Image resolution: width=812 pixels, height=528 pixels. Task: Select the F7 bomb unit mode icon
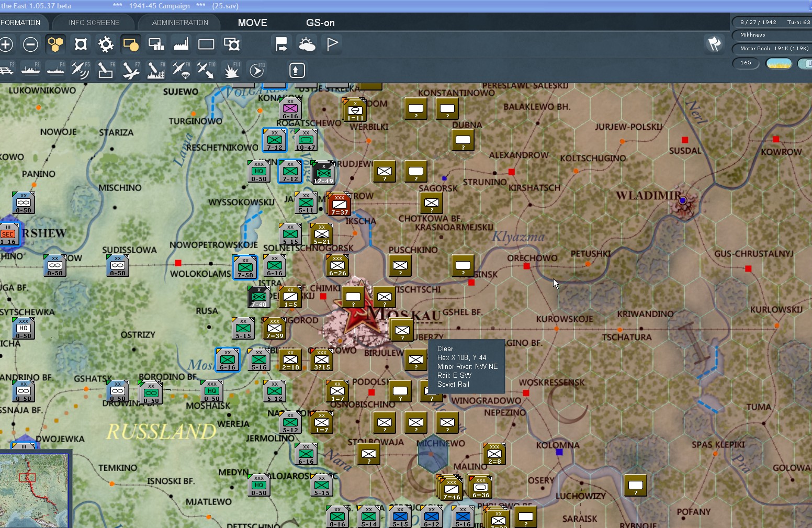[x=130, y=70]
